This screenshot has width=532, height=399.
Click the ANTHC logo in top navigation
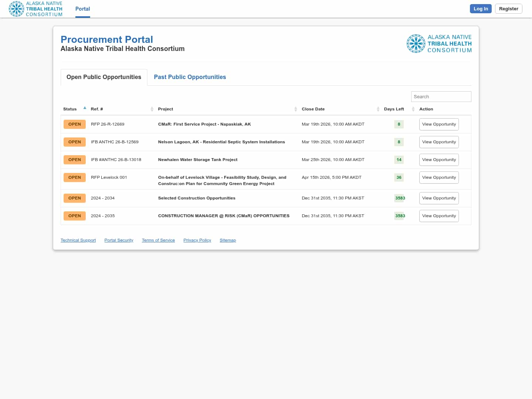click(x=35, y=9)
